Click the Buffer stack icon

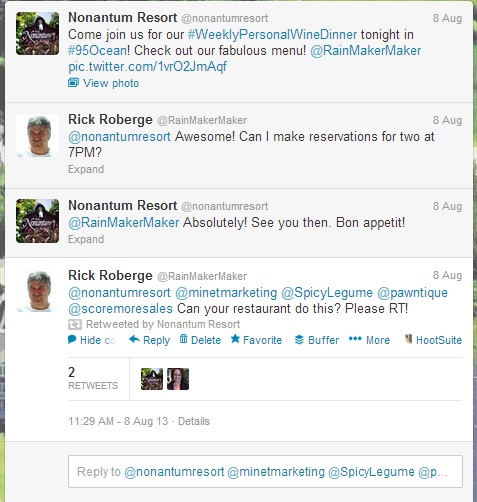(x=299, y=340)
